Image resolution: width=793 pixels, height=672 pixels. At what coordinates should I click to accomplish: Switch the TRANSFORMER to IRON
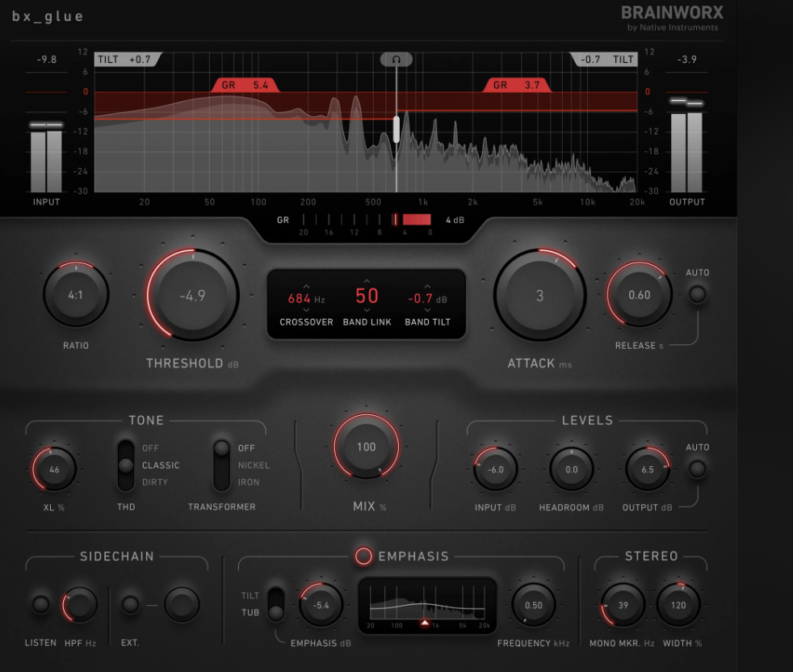click(220, 482)
